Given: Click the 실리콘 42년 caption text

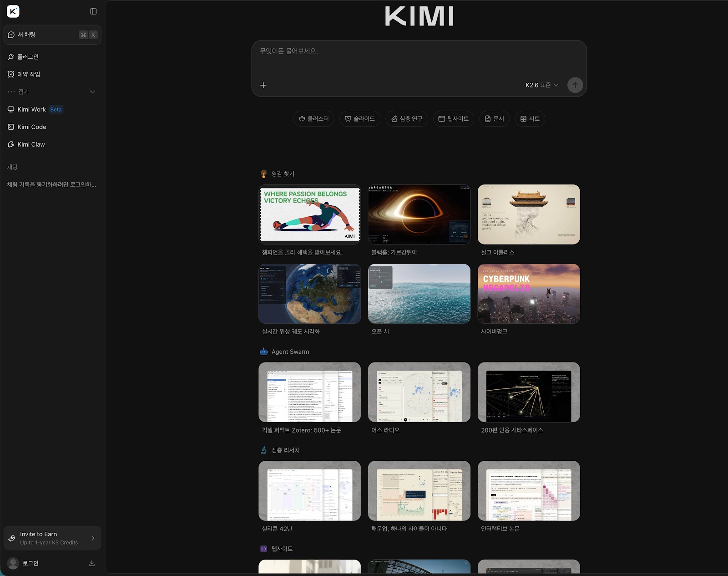Looking at the screenshot, I should pyautogui.click(x=277, y=529).
